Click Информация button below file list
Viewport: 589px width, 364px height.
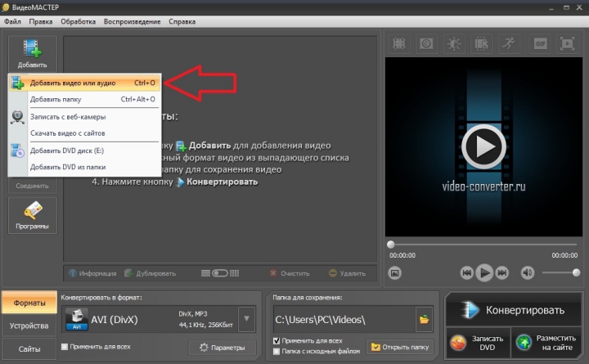[92, 273]
